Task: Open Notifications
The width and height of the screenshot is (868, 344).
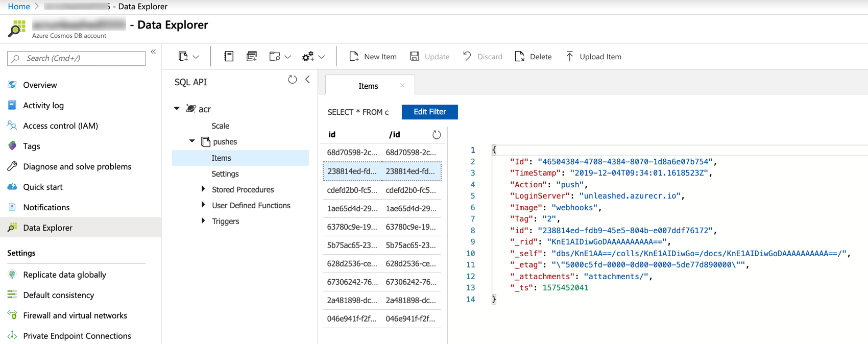Action: click(46, 207)
